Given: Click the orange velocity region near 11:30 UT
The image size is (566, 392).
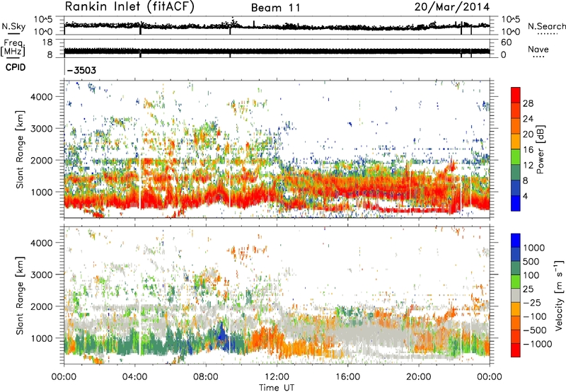Looking at the screenshot, I should click(265, 338).
